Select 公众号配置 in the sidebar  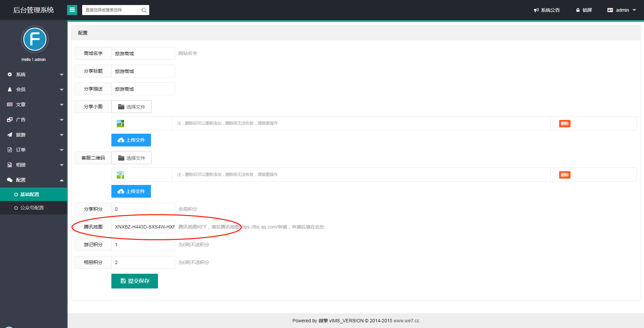point(32,208)
